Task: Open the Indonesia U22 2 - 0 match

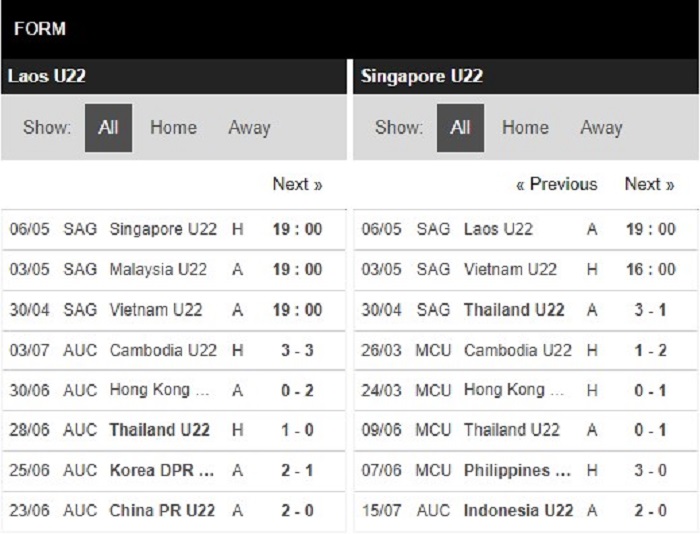Action: click(x=526, y=510)
